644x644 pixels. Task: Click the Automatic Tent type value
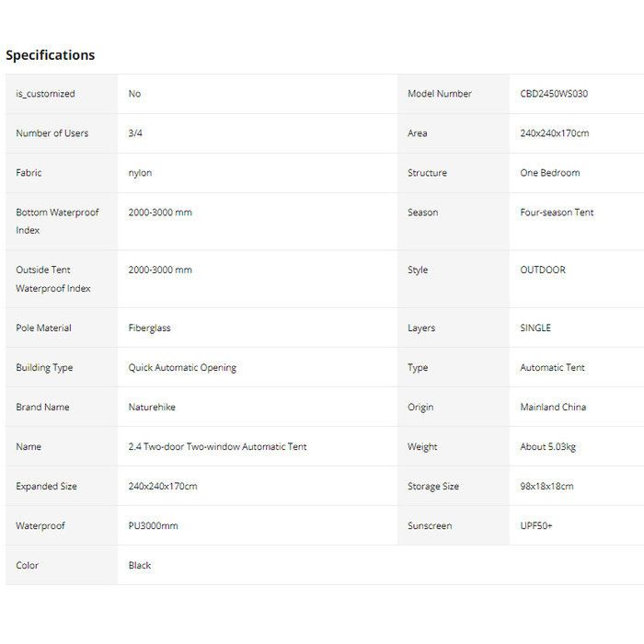(x=552, y=367)
